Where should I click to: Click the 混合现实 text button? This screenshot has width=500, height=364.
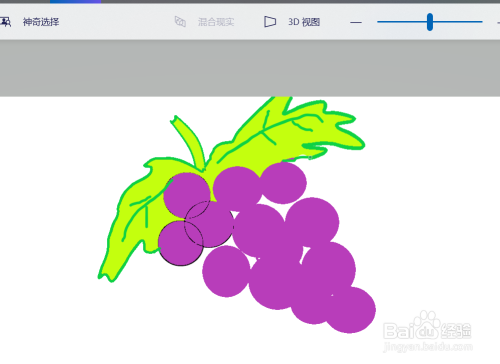click(x=216, y=22)
